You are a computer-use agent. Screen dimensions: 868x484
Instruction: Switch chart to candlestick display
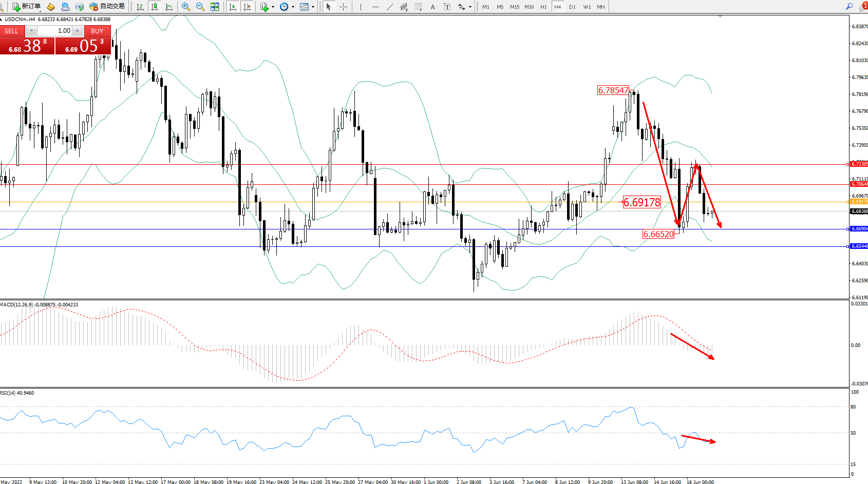point(154,7)
